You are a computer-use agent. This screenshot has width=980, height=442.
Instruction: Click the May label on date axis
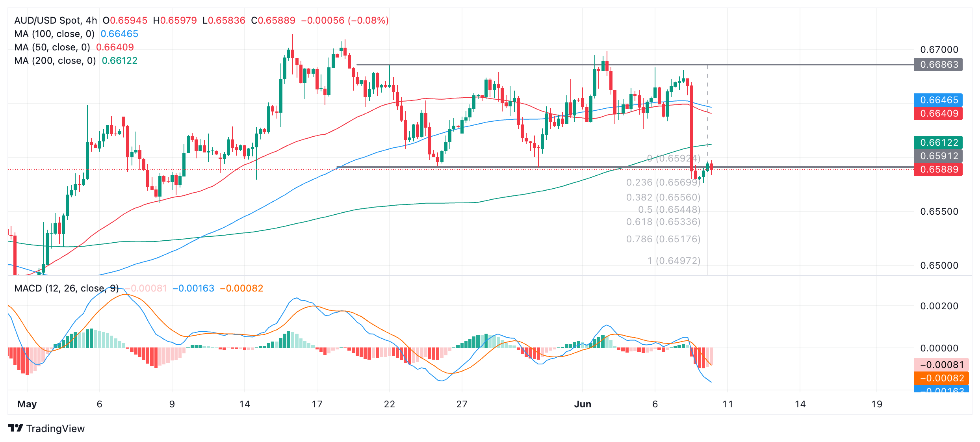27,404
